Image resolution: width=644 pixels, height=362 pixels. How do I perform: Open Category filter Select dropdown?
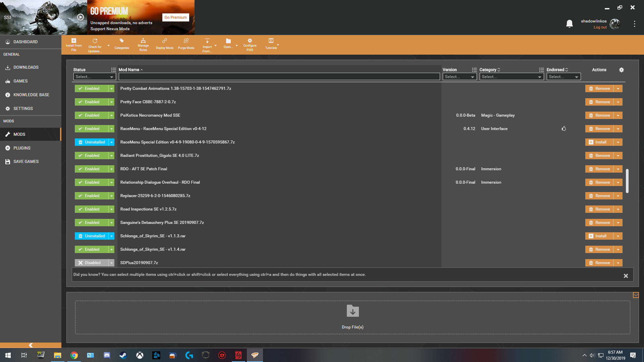pos(512,77)
